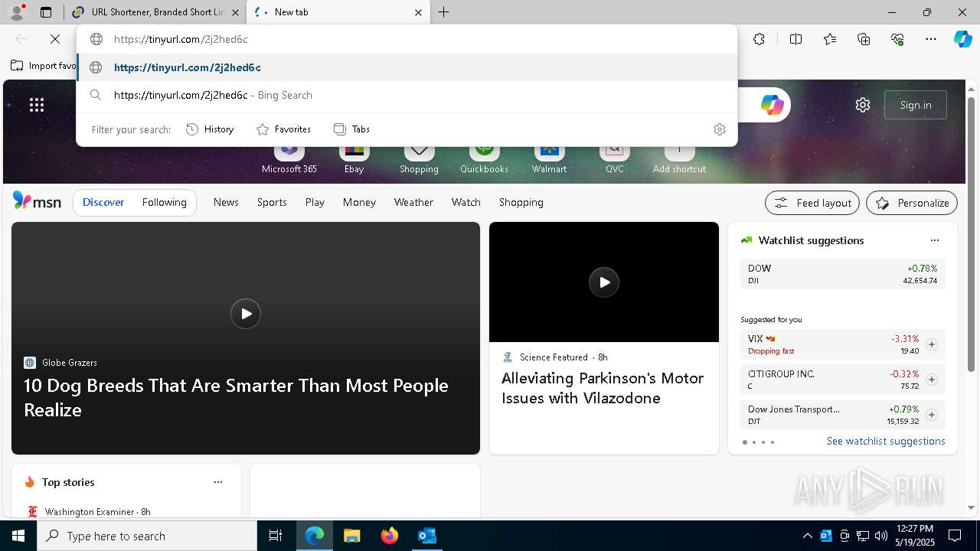Filter search by History
Viewport: 980px width, 551px height.
(x=211, y=129)
